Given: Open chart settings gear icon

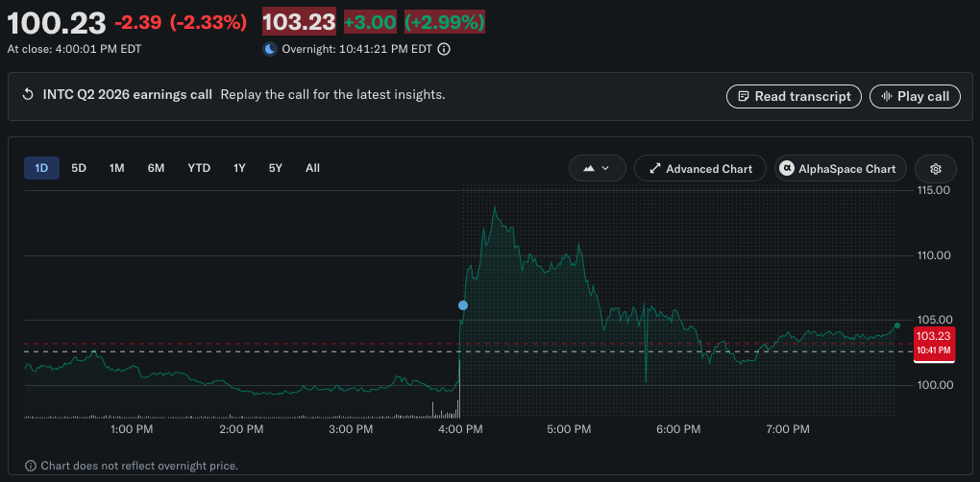Looking at the screenshot, I should [935, 169].
